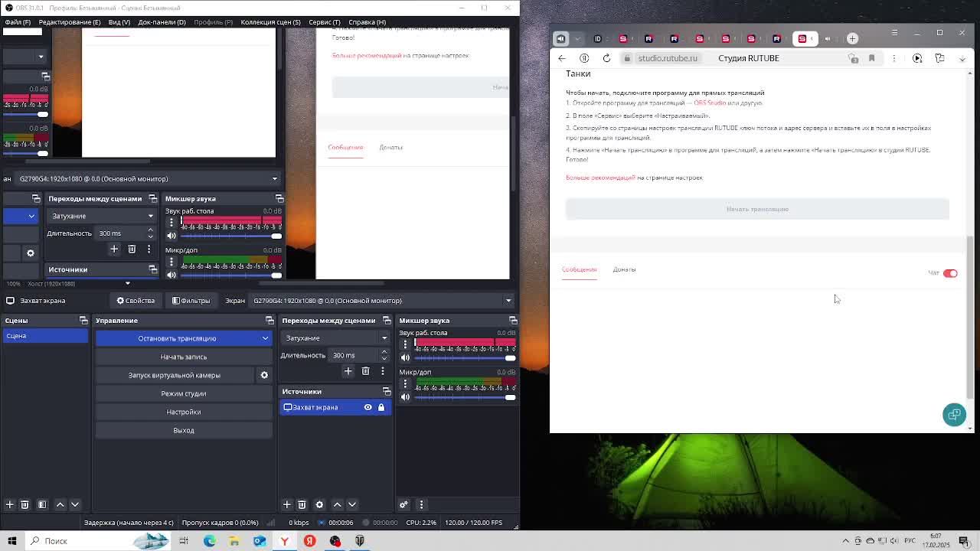This screenshot has width=980, height=551.
Task: Unlock the Захват экрана source with the lock icon
Action: 381,407
